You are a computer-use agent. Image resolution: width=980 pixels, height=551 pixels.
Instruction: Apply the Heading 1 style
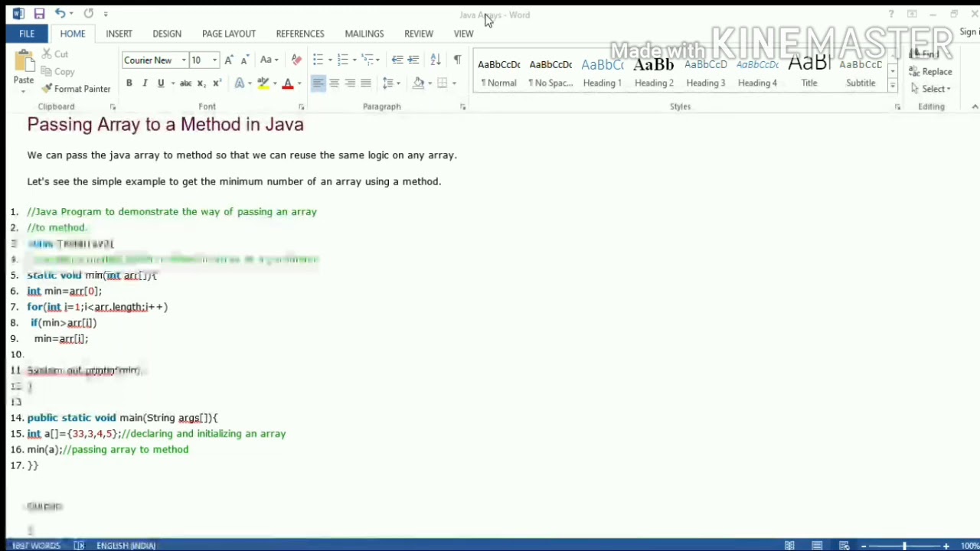tap(603, 73)
